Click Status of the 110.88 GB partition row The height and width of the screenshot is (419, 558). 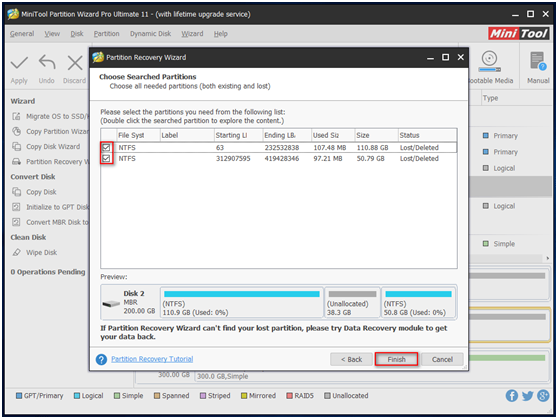pos(419,147)
